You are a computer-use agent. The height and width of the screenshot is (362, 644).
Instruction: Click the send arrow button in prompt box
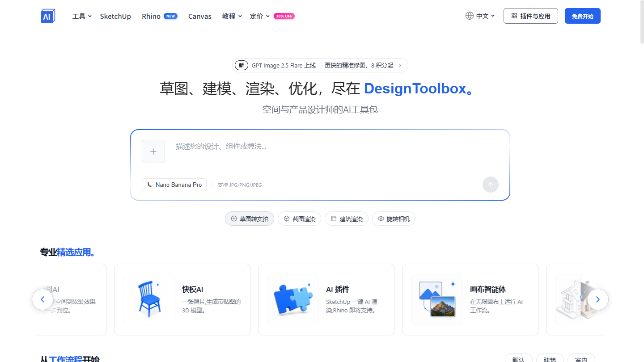click(x=491, y=185)
